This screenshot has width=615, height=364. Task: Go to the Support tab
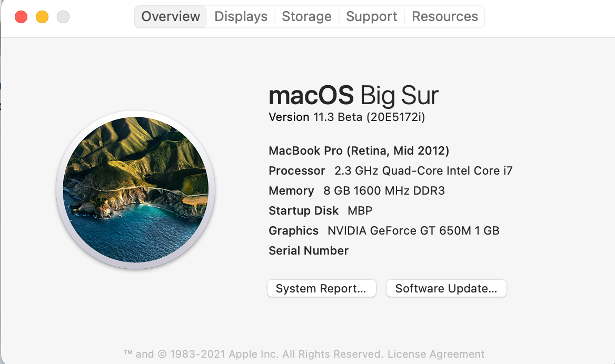point(371,16)
